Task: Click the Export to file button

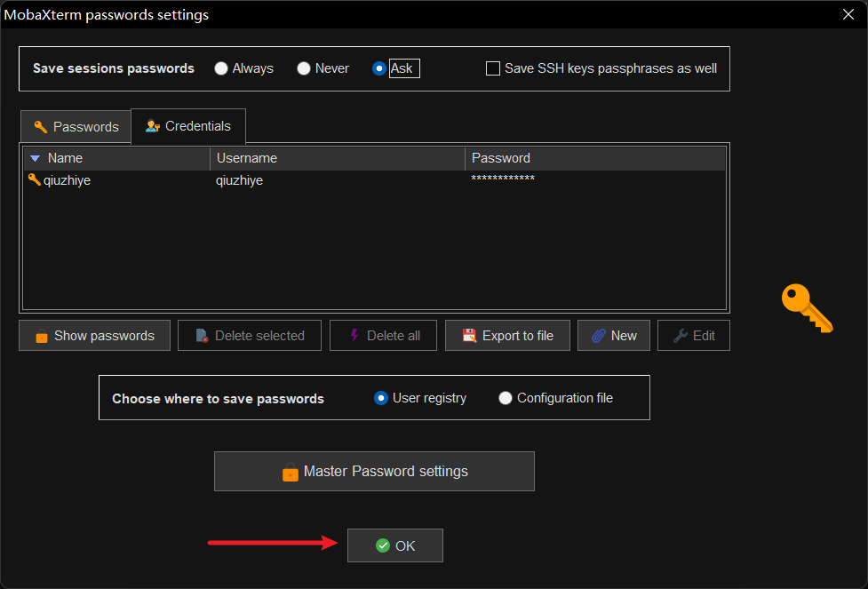Action: pos(507,336)
